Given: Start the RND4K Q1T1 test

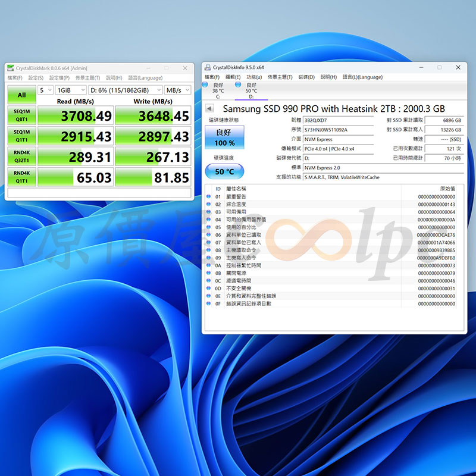Looking at the screenshot, I should pyautogui.click(x=21, y=177).
